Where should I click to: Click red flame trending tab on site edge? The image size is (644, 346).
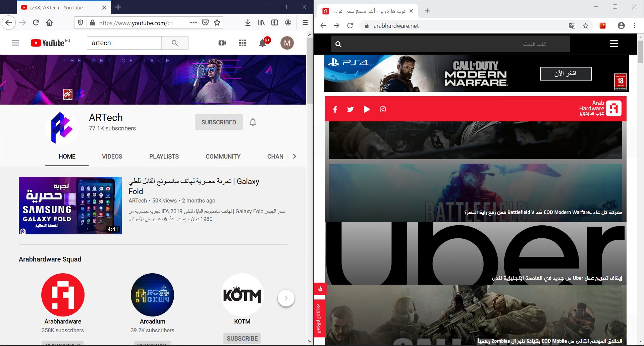pyautogui.click(x=320, y=289)
